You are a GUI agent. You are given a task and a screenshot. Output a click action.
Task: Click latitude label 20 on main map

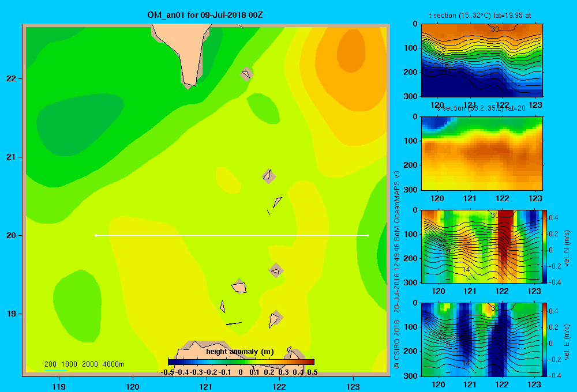pyautogui.click(x=12, y=235)
